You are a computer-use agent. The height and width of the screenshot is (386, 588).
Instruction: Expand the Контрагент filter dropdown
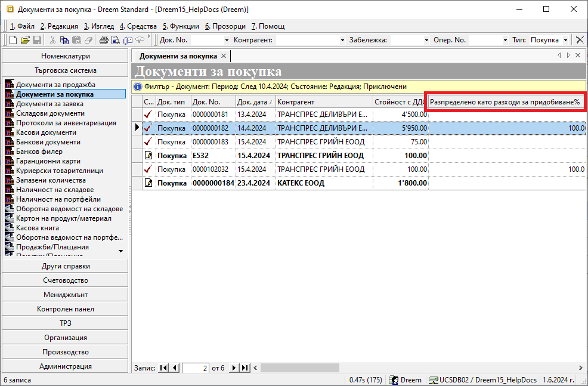click(342, 40)
